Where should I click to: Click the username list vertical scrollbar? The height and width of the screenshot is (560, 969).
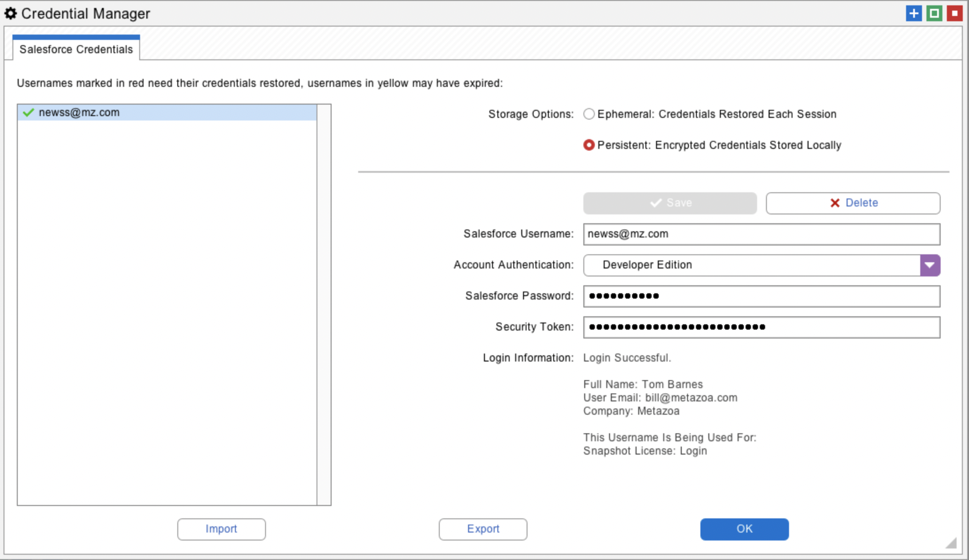point(324,304)
